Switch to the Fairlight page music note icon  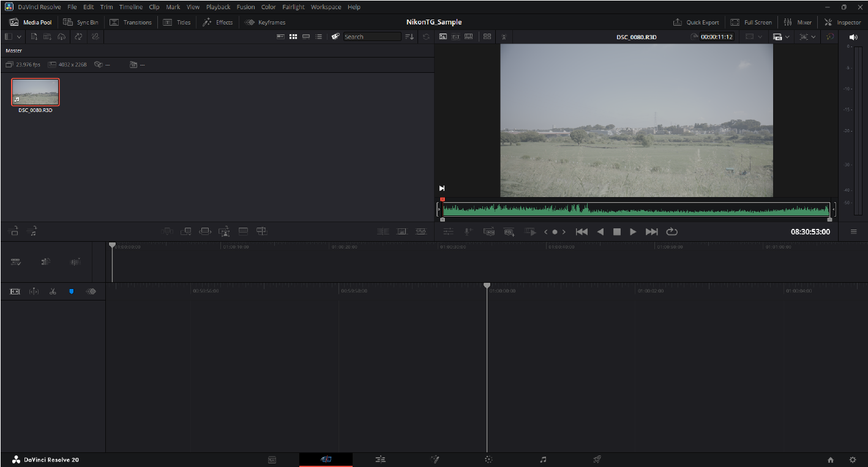pyautogui.click(x=542, y=459)
